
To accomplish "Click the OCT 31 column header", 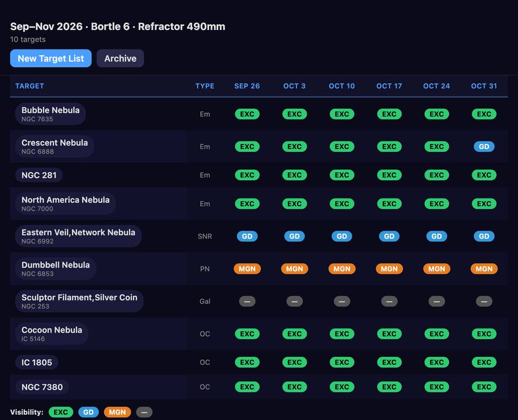I will point(484,86).
